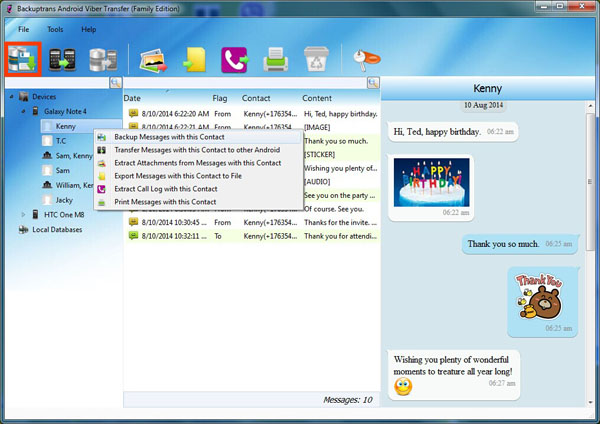Open the Help menu
600x424 pixels.
(x=88, y=29)
